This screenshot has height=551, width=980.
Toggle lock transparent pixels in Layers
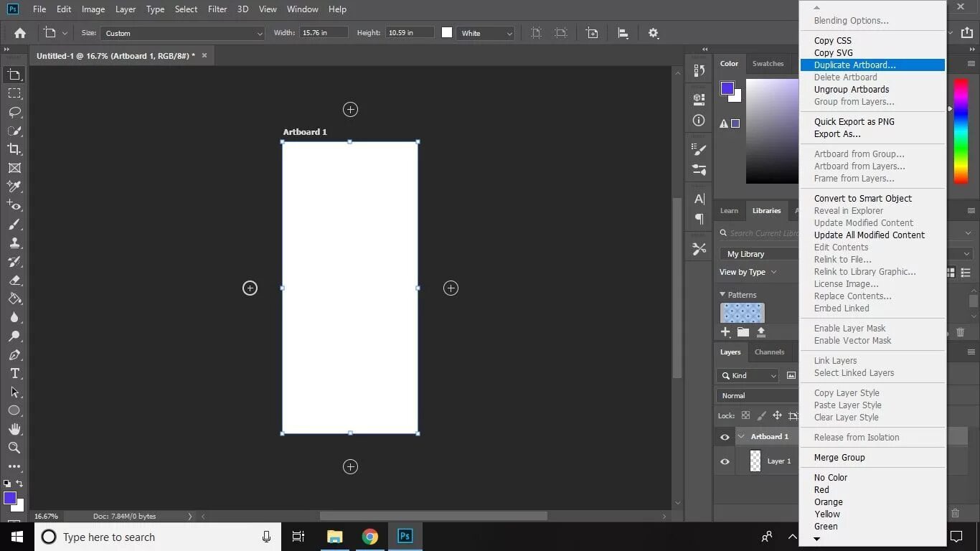pyautogui.click(x=745, y=415)
